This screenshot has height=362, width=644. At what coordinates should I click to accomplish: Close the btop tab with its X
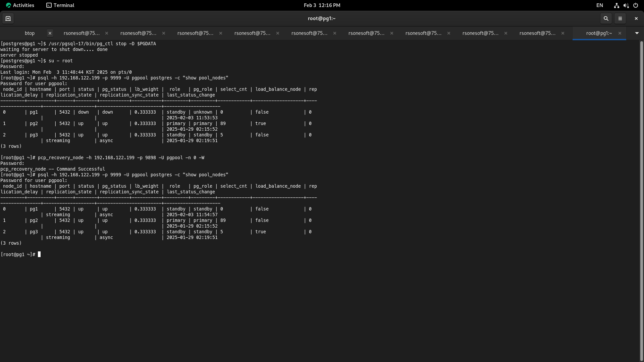point(50,33)
